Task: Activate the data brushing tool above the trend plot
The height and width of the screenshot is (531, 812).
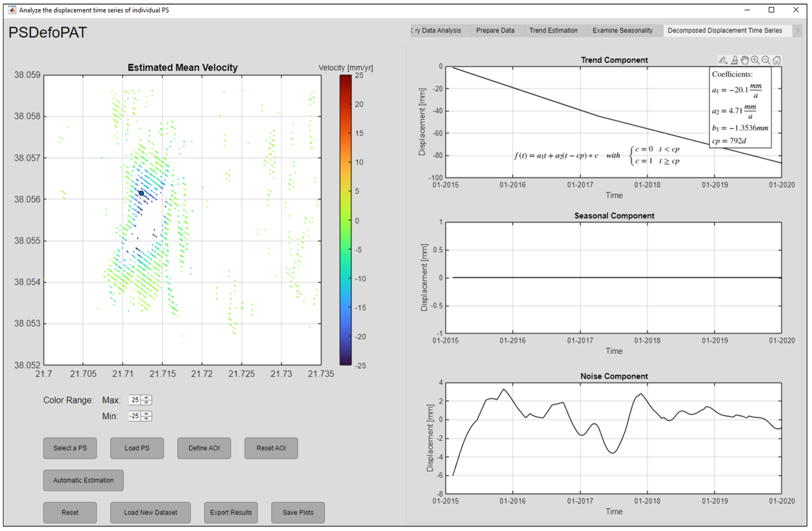Action: click(x=734, y=60)
